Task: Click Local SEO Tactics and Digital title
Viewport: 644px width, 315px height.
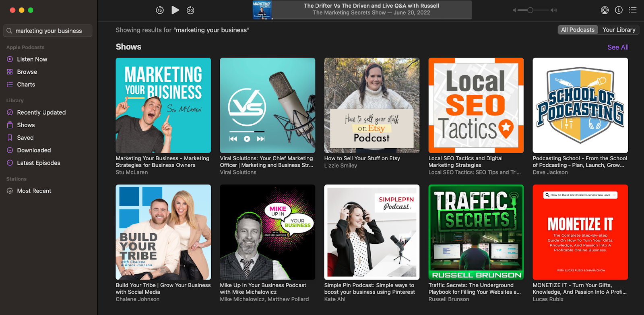Action: (x=466, y=162)
